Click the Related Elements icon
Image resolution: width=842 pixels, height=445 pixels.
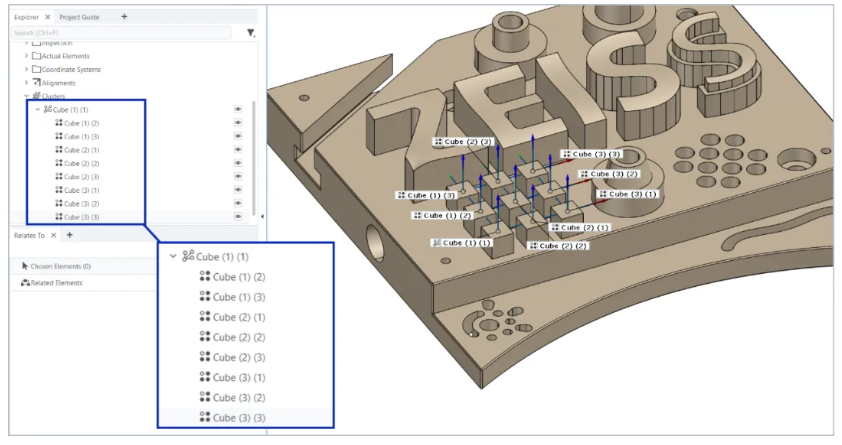[x=25, y=283]
